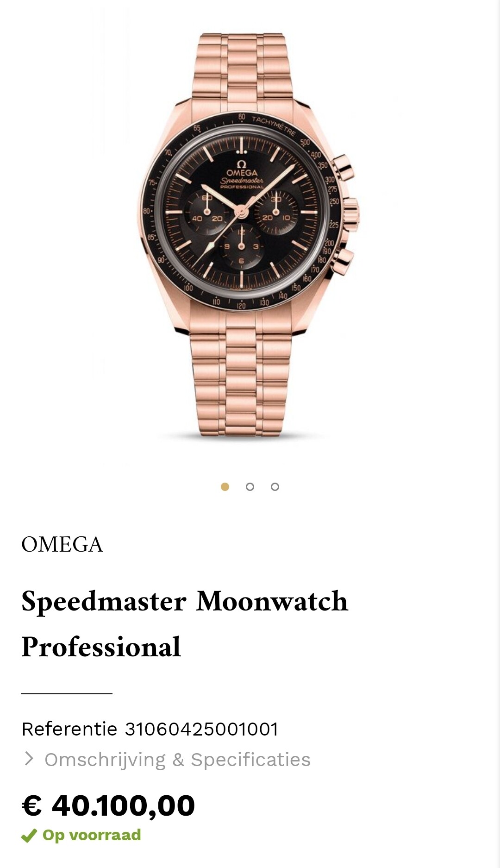Select the first gold carousel dot
The height and width of the screenshot is (868, 500).
coord(225,487)
